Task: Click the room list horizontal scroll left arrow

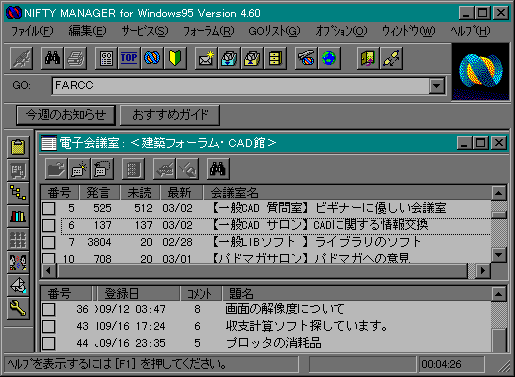Action: pyautogui.click(x=49, y=271)
